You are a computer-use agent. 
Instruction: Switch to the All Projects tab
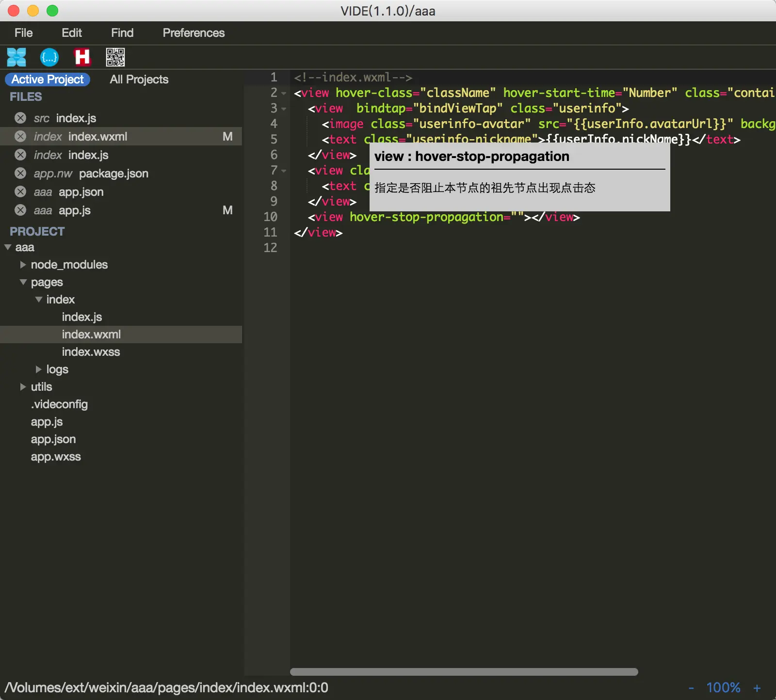click(x=139, y=80)
